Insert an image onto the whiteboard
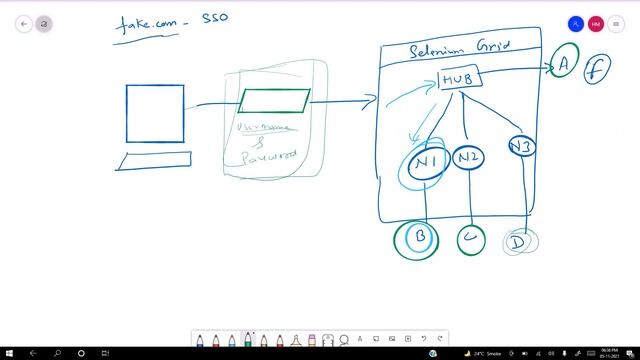 pyautogui.click(x=392, y=339)
